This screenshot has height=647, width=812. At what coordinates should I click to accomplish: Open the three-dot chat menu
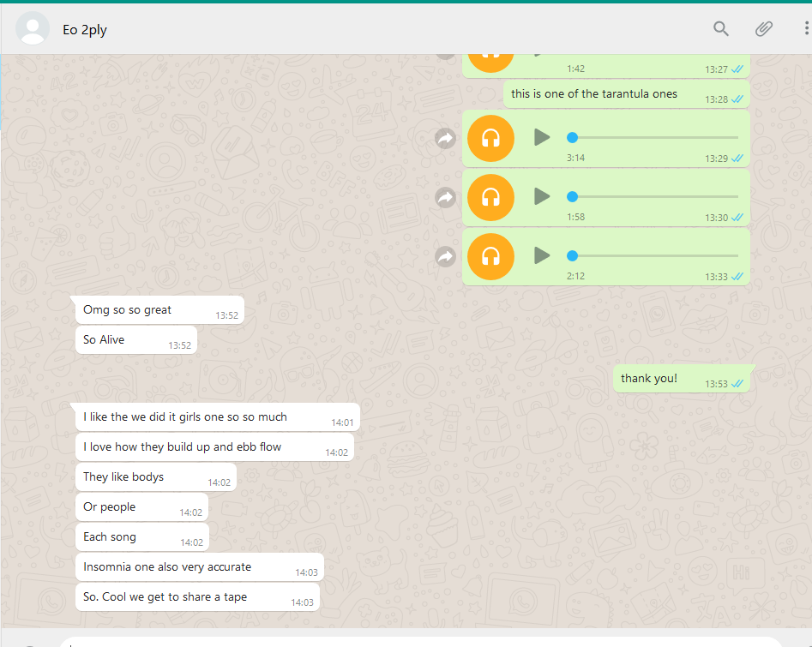point(806,28)
